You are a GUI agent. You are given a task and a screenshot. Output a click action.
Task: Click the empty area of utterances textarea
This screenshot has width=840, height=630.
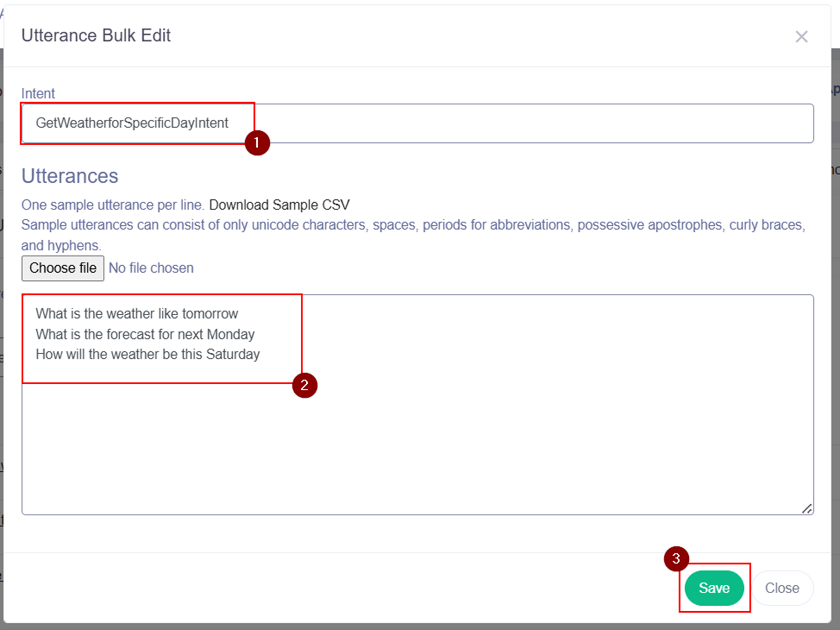(x=497, y=442)
